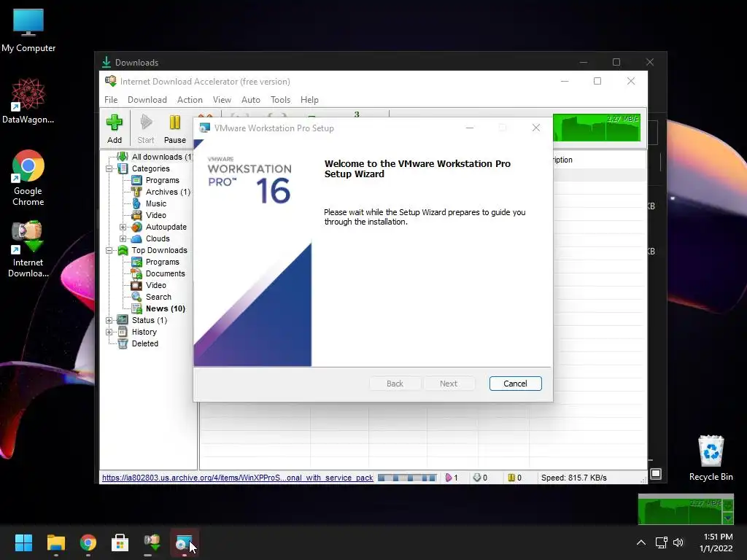Select the Deleted trash icon in the tree
The height and width of the screenshot is (560, 747).
(123, 343)
